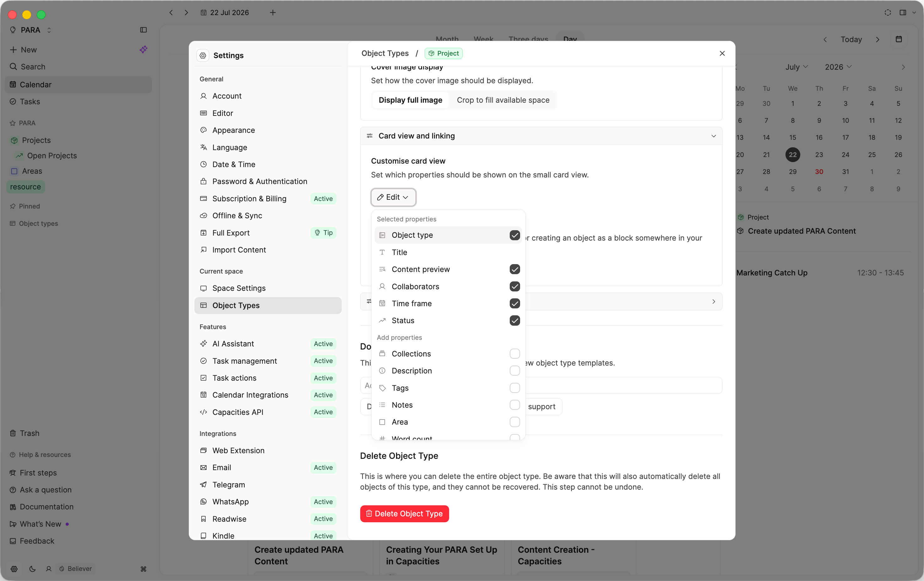Switch space using the PARA selector

click(31, 30)
